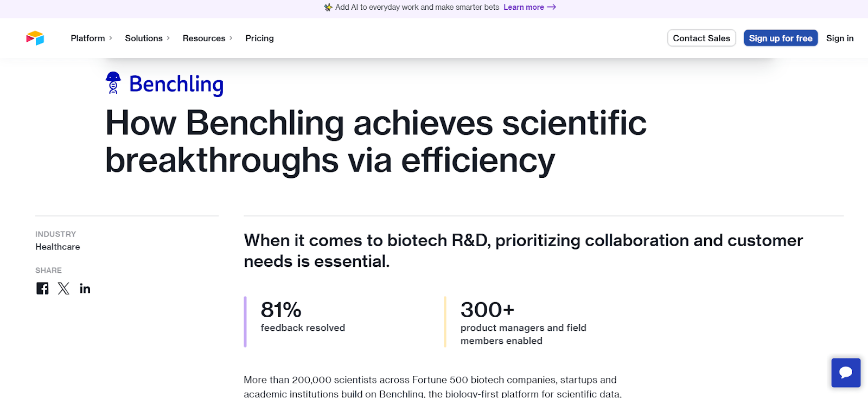Click the Sign up for free button
This screenshot has height=398, width=868.
pyautogui.click(x=780, y=38)
